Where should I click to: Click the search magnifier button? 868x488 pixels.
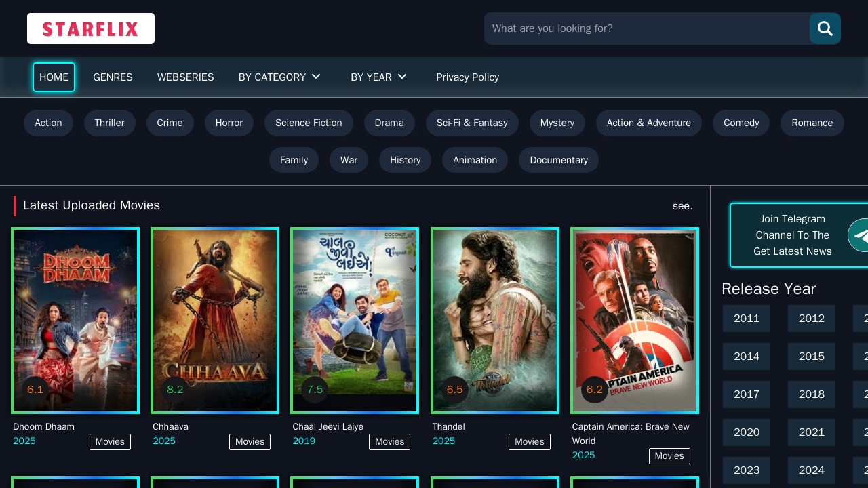coord(825,28)
